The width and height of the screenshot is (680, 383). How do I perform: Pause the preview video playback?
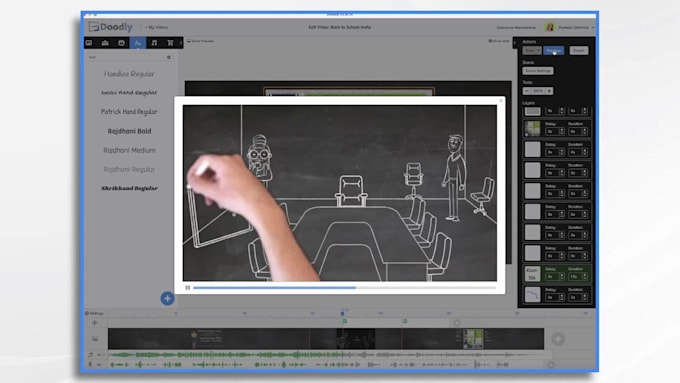[x=188, y=288]
